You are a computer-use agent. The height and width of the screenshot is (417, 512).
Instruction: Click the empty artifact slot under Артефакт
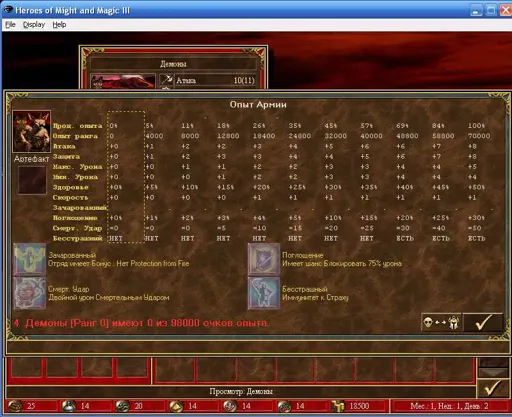pyautogui.click(x=32, y=180)
